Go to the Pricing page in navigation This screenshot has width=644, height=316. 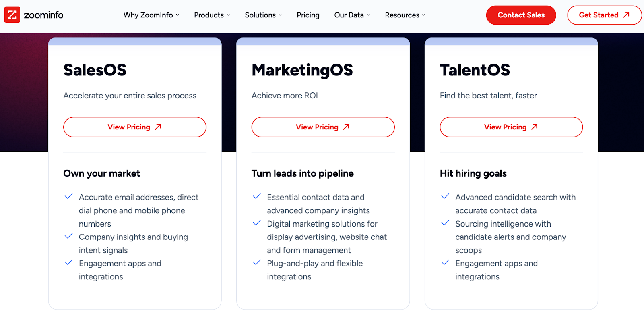click(x=308, y=15)
